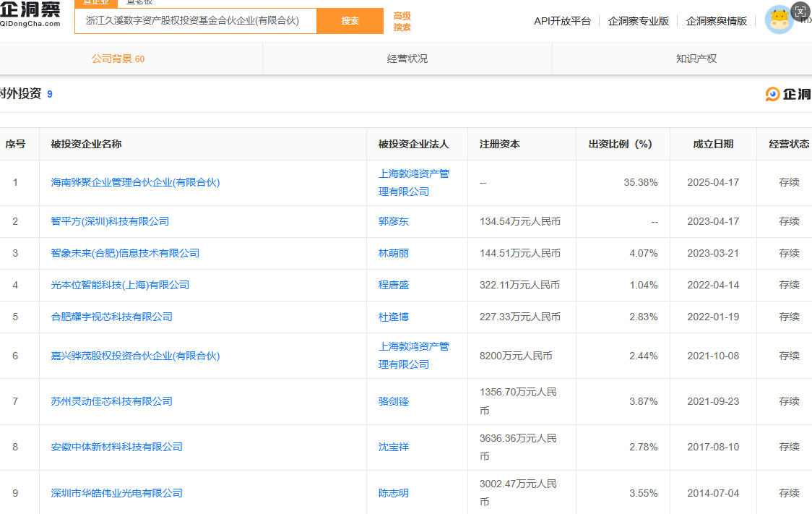Switch to 公司背景 tab
Viewport: 812px width, 514px height.
(x=118, y=59)
